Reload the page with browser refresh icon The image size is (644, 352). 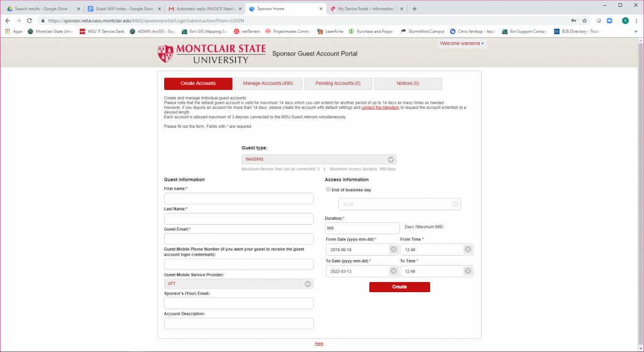29,20
